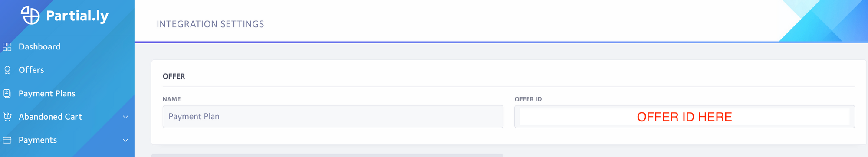Focus the Name field containing Payment Plan
This screenshot has height=157, width=868.
pos(333,117)
